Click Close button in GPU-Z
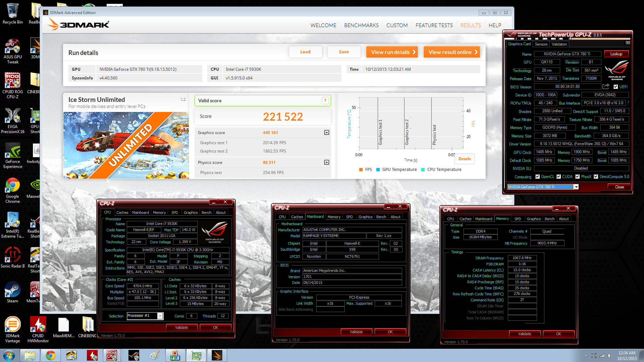This screenshot has height=362, width=644. coord(619,187)
